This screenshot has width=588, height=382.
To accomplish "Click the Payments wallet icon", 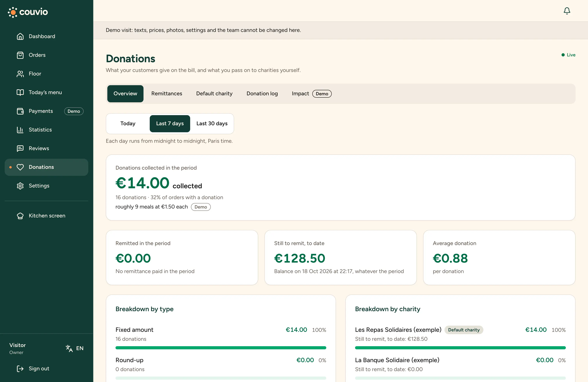I will [20, 111].
